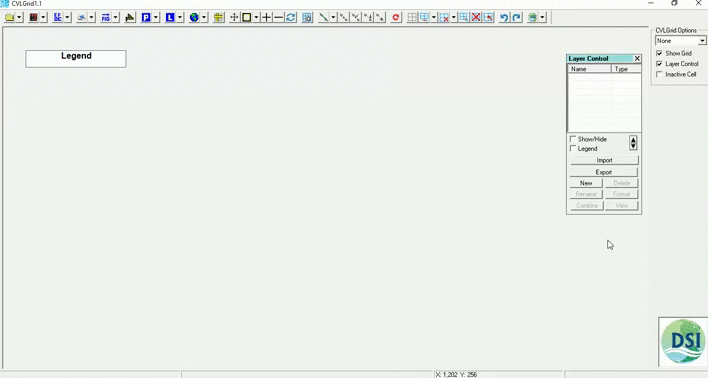Click the grid with red pointer icon
Screen dimensions: 708x378
(x=488, y=18)
